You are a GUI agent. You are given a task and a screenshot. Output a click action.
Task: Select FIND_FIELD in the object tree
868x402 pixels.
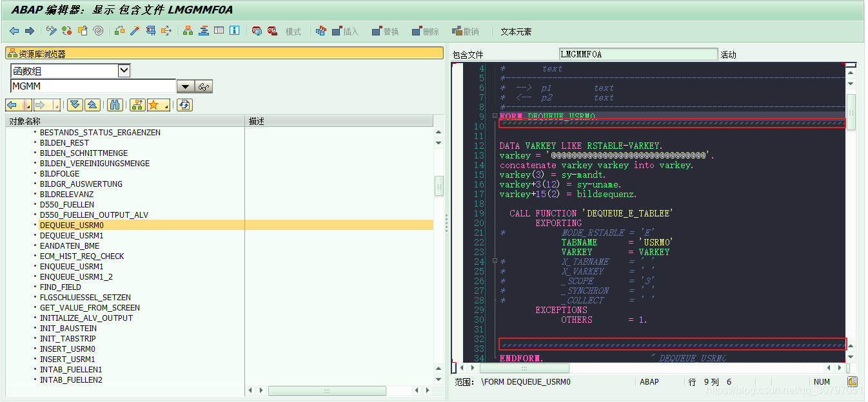pos(61,287)
